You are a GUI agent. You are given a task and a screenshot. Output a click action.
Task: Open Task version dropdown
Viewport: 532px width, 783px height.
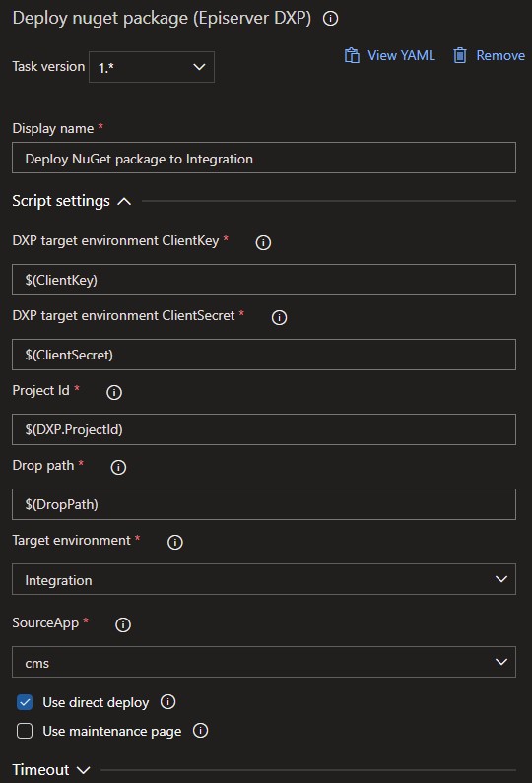[152, 67]
